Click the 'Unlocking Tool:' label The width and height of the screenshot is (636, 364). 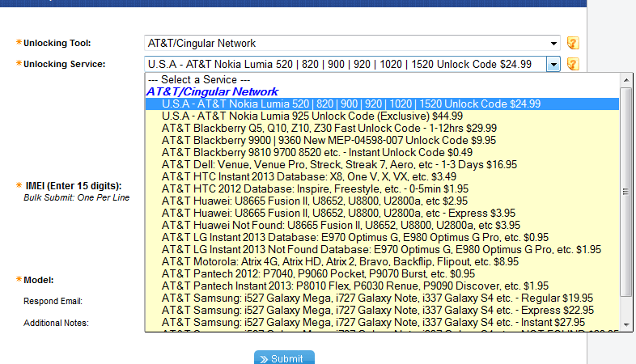(x=57, y=43)
